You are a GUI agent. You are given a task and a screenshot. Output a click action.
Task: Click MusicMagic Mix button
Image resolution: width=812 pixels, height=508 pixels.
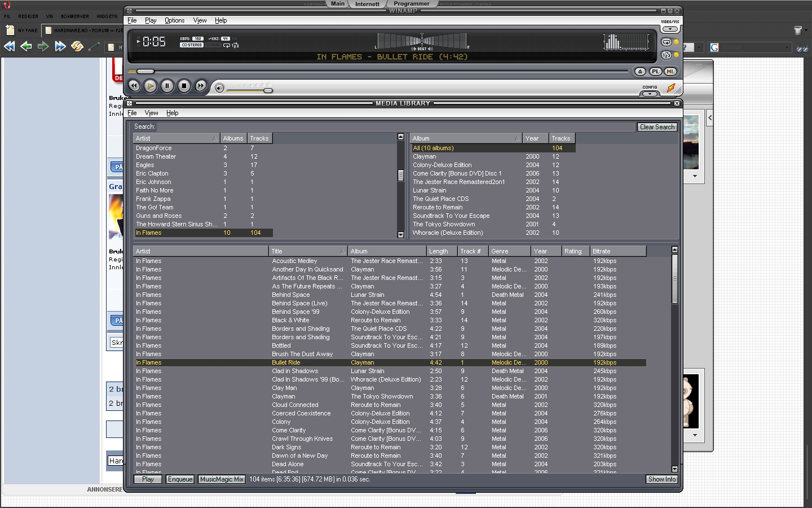tap(222, 479)
